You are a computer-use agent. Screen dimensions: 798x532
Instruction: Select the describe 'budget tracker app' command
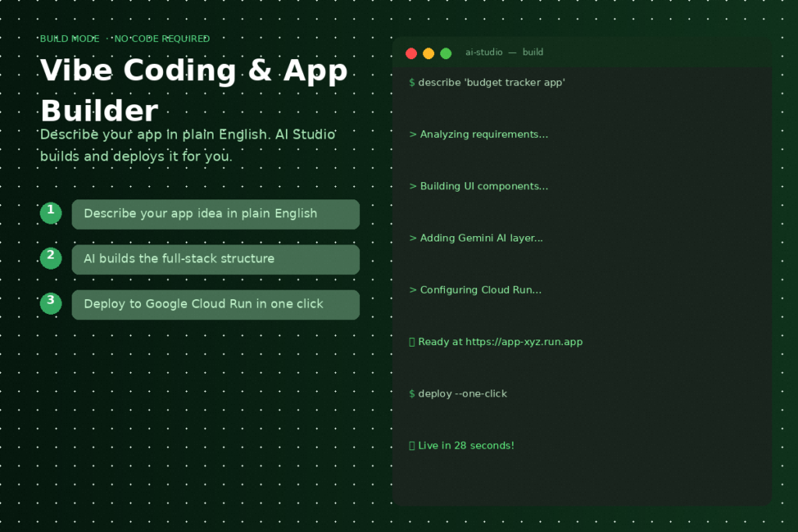coord(487,82)
